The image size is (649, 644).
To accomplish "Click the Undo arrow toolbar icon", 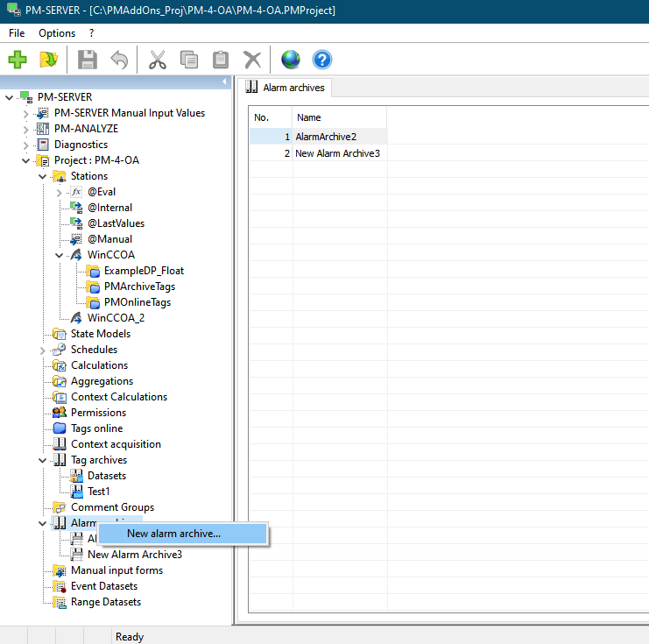I will [119, 60].
